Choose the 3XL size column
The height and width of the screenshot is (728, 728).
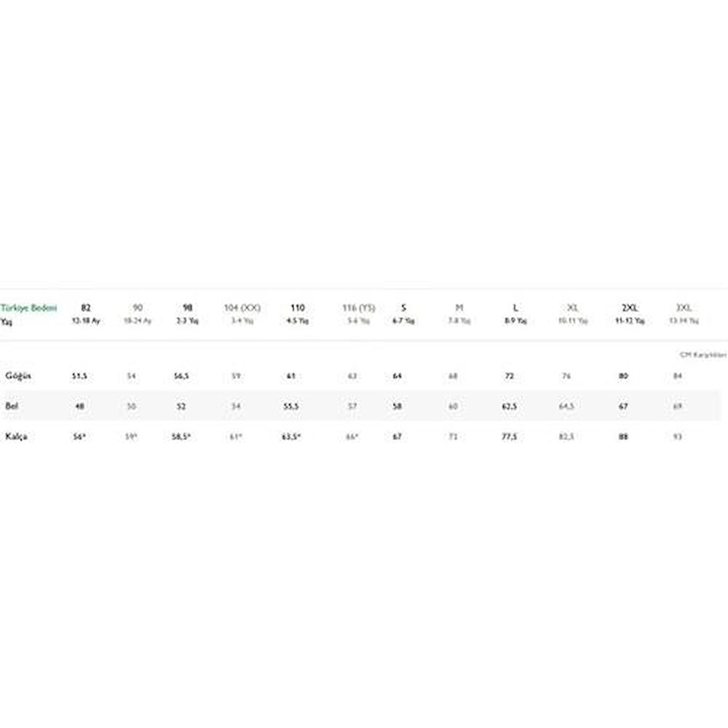pyautogui.click(x=684, y=308)
